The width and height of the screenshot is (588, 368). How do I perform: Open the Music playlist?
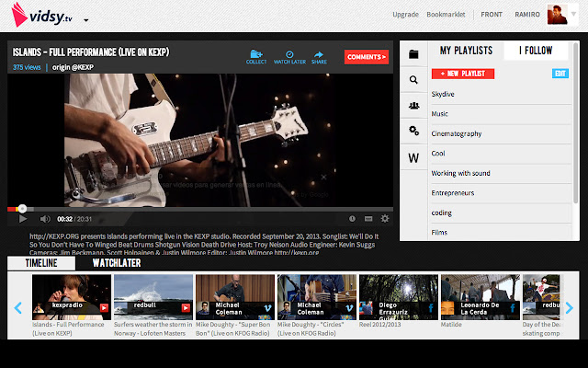(501, 114)
